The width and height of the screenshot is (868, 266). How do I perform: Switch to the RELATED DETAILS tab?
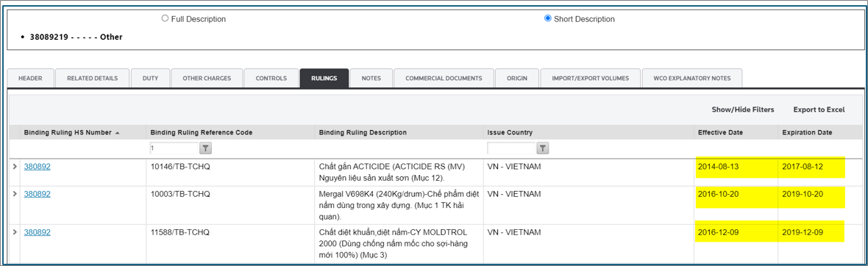point(93,79)
